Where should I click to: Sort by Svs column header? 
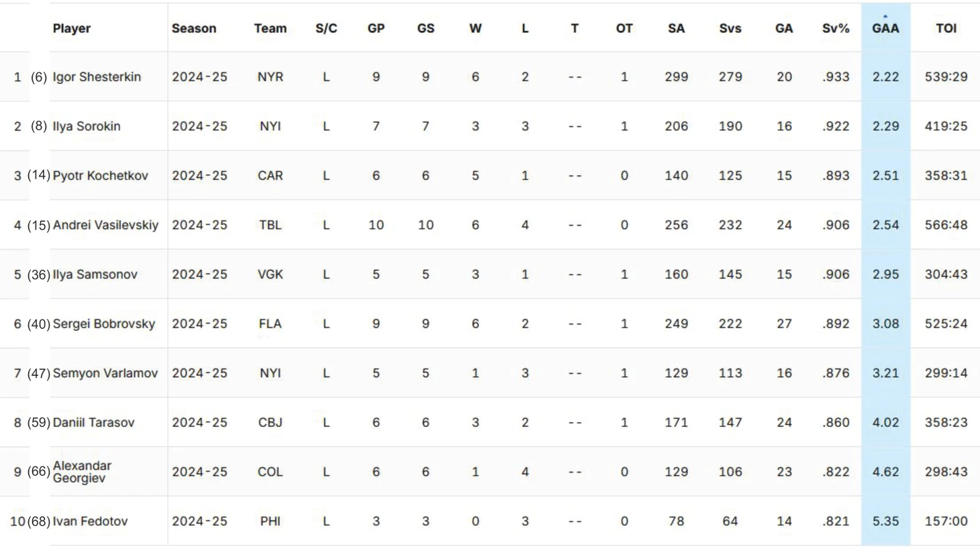(x=730, y=28)
